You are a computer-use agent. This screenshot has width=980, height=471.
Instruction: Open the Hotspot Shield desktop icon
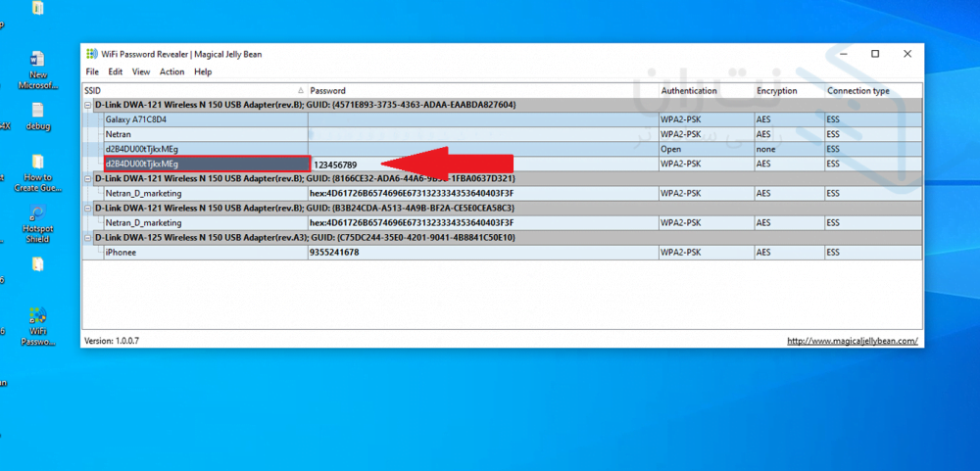tap(37, 214)
